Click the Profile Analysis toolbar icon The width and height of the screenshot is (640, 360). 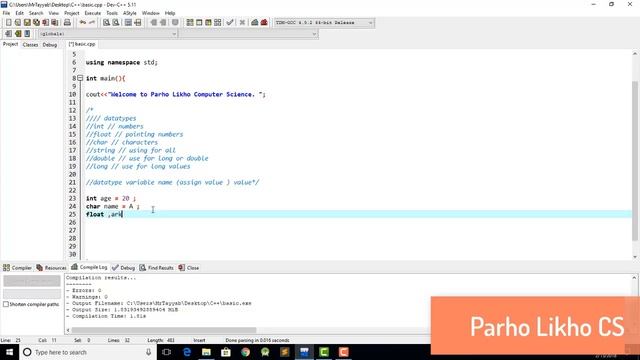pos(255,22)
